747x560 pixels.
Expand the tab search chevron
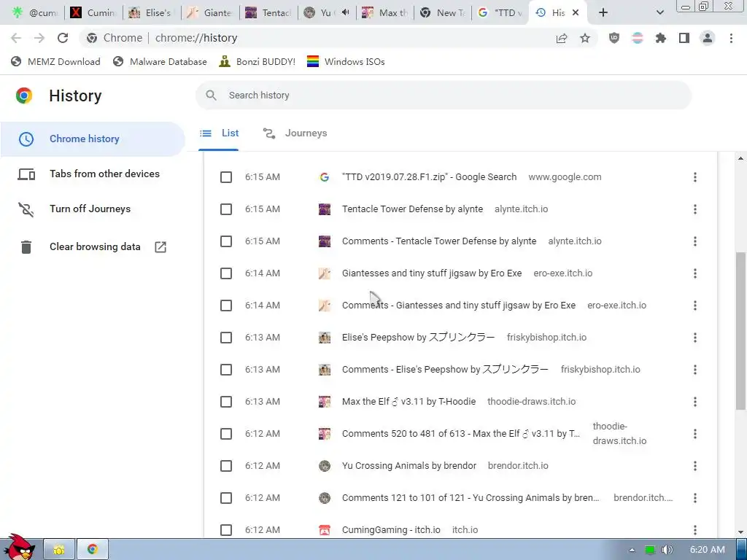pyautogui.click(x=659, y=13)
